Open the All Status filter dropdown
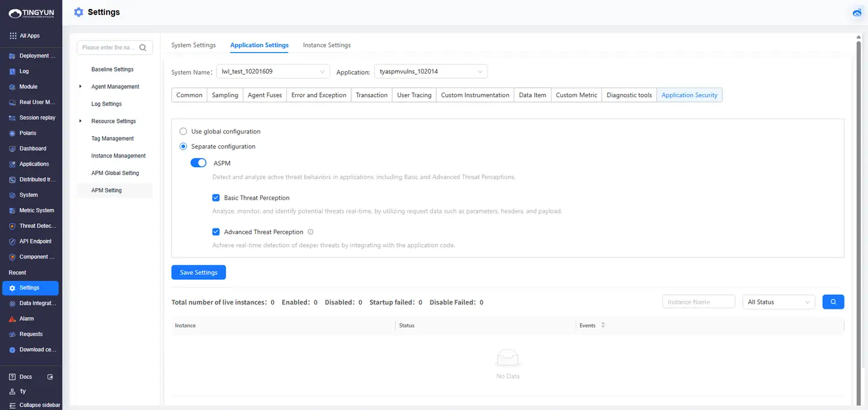 (x=778, y=302)
